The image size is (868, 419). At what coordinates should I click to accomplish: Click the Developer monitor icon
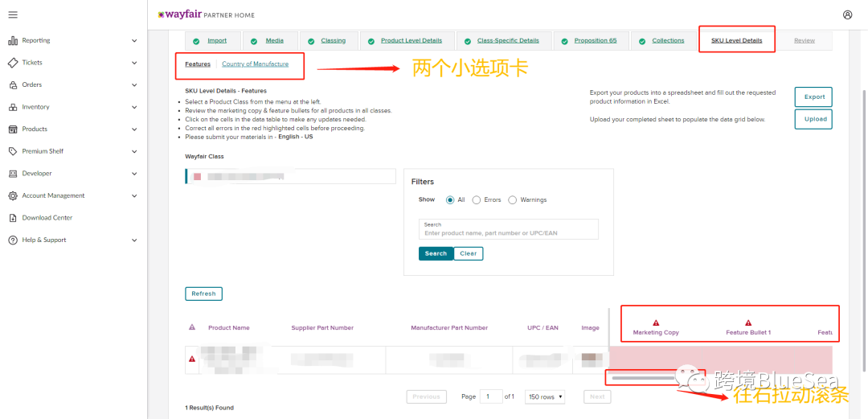(13, 174)
